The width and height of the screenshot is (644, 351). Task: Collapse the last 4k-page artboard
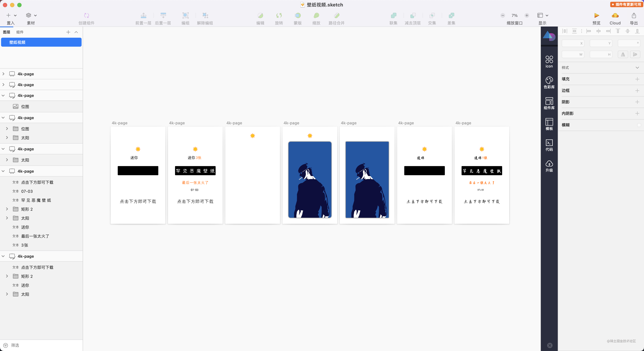coord(3,256)
